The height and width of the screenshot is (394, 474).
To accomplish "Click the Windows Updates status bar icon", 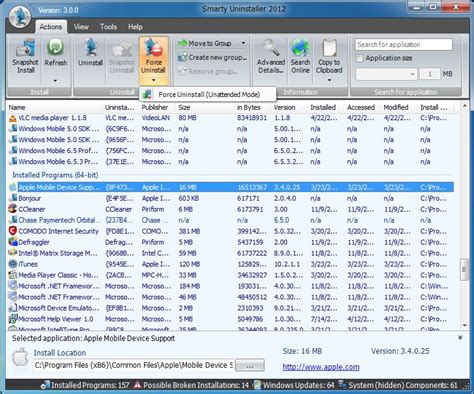I will coord(257,385).
